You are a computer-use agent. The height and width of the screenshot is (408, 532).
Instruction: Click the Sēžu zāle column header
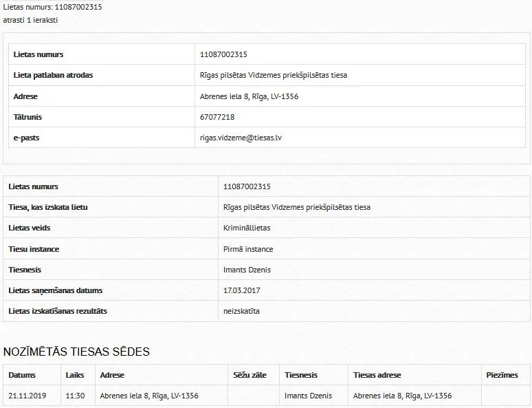[x=250, y=375]
